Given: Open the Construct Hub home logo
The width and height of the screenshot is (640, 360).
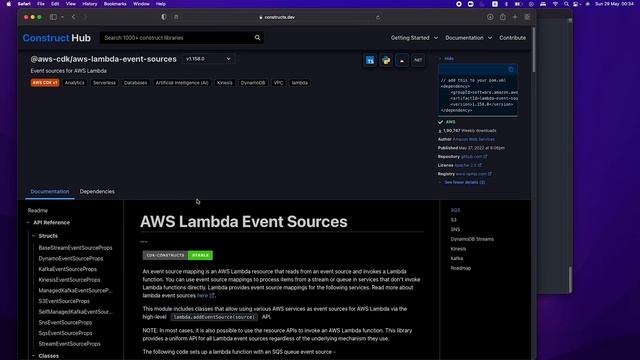Looking at the screenshot, I should 57,38.
